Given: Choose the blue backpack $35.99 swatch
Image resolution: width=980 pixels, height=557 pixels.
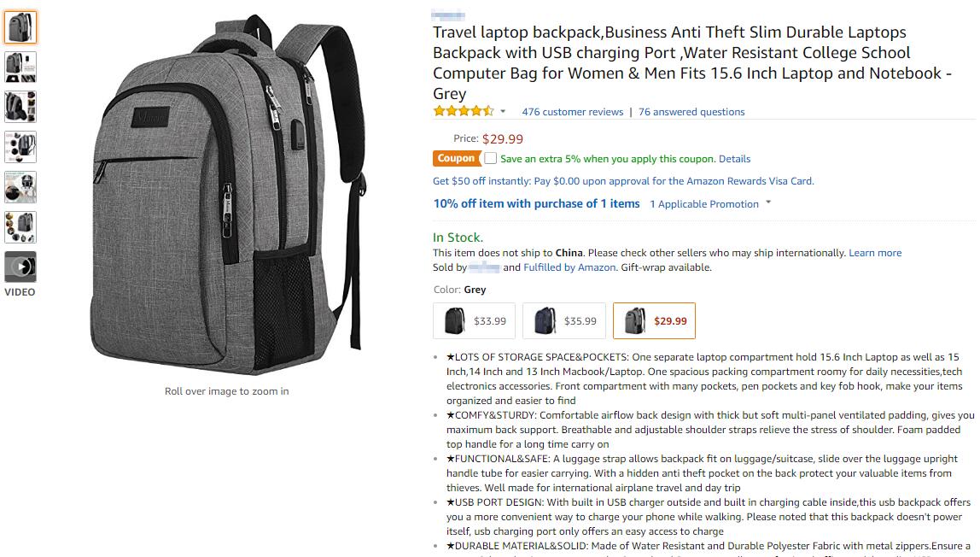Looking at the screenshot, I should click(564, 320).
